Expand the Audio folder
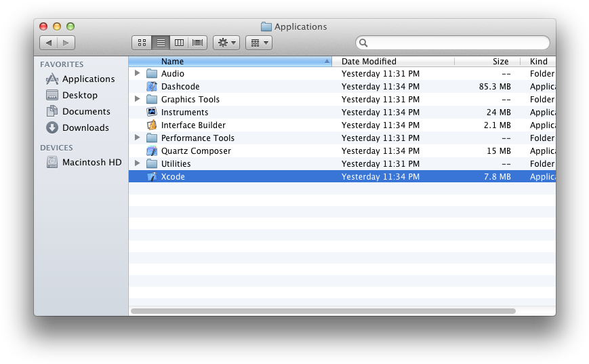 point(138,73)
